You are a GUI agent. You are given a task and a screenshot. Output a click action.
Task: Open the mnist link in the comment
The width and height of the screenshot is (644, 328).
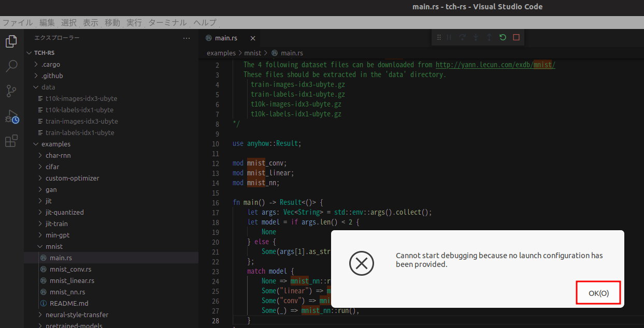pyautogui.click(x=542, y=64)
